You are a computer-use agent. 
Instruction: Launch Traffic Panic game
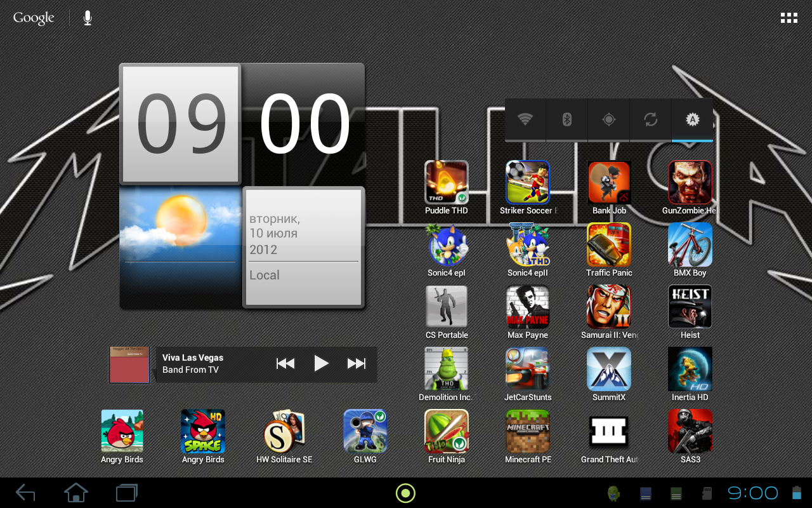(609, 244)
